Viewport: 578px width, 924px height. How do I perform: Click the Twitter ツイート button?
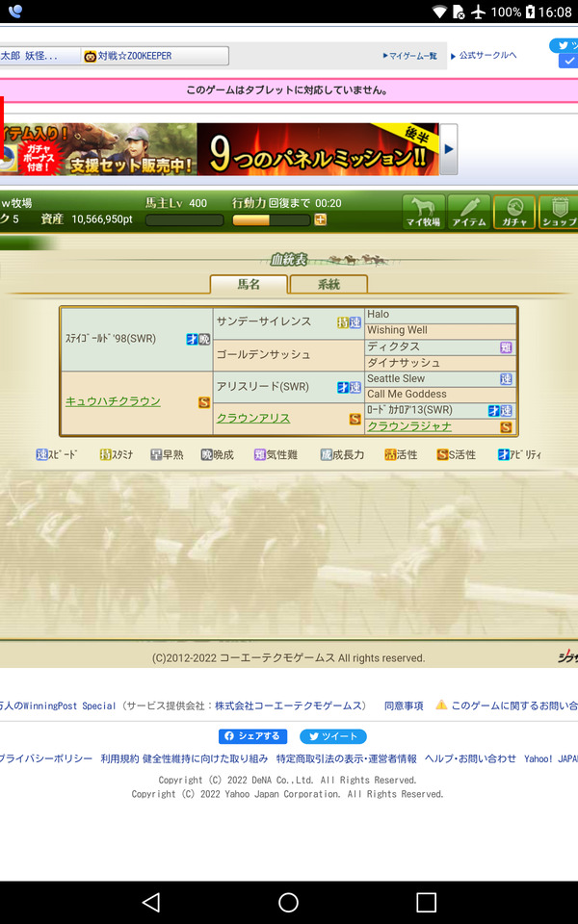(333, 736)
